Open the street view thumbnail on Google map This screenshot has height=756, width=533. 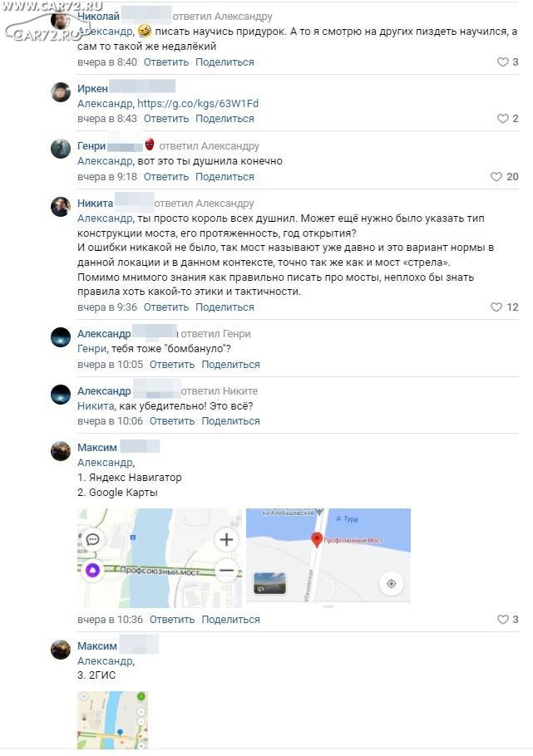[x=269, y=583]
